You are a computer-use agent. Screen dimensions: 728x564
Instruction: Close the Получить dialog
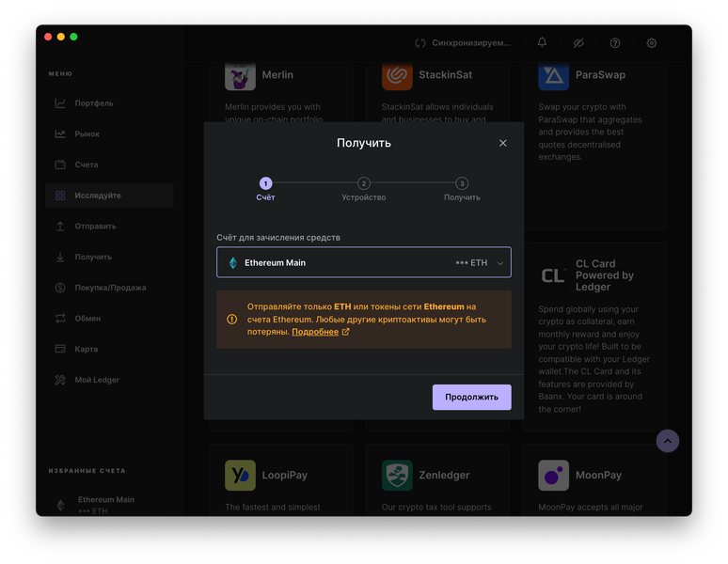[x=503, y=143]
